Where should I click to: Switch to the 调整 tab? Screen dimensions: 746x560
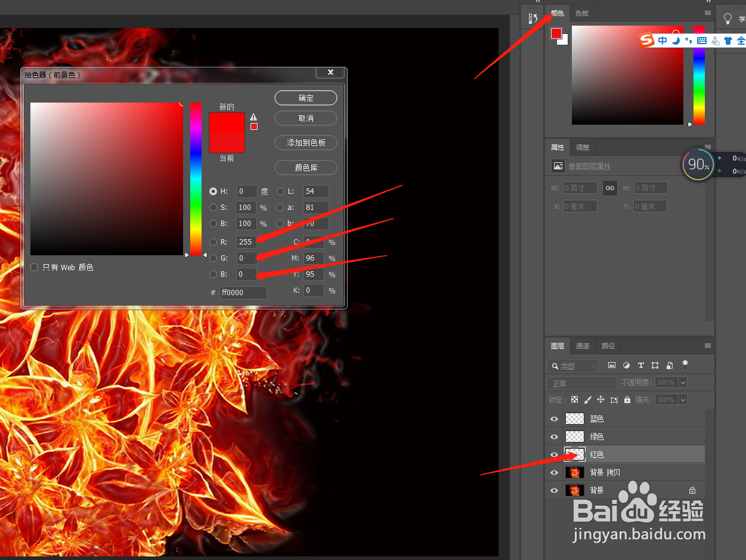583,147
